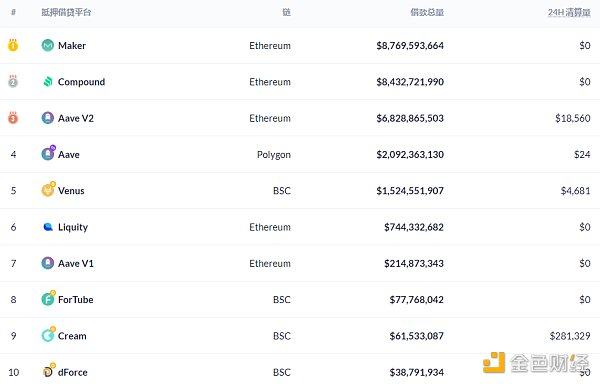Sort by total borrowing column header
The height and width of the screenshot is (384, 600).
(427, 13)
